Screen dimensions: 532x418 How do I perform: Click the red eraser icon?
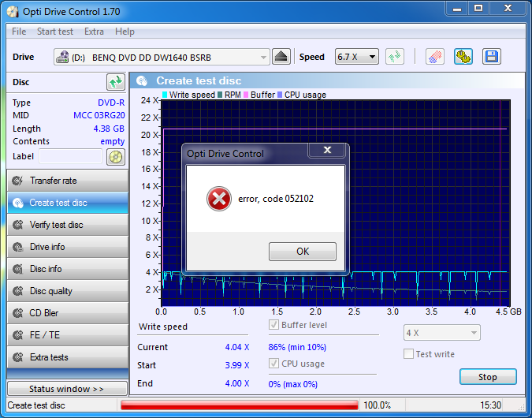(435, 57)
